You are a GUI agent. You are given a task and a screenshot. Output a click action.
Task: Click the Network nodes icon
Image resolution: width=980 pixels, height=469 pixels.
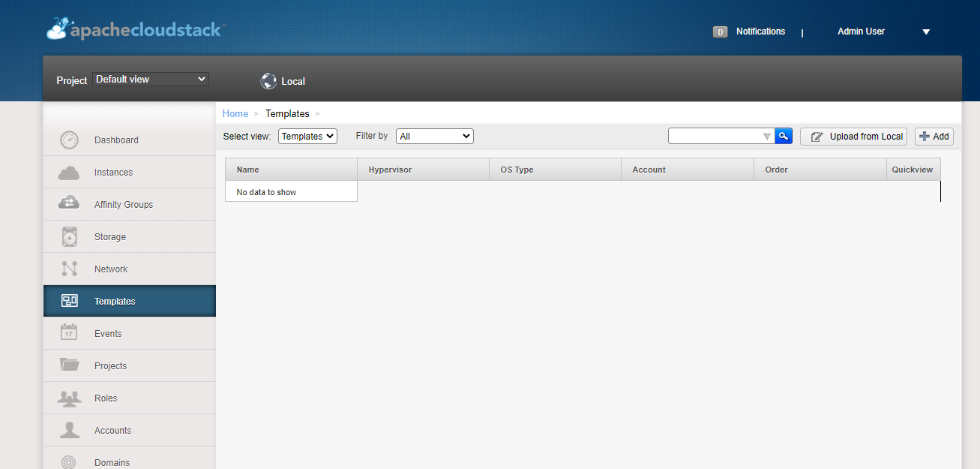coord(70,269)
